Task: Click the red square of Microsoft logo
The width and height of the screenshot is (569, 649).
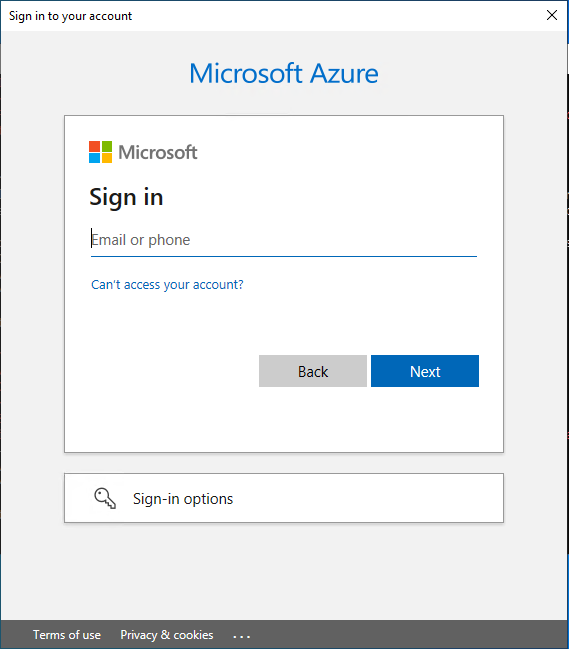Action: click(94, 147)
